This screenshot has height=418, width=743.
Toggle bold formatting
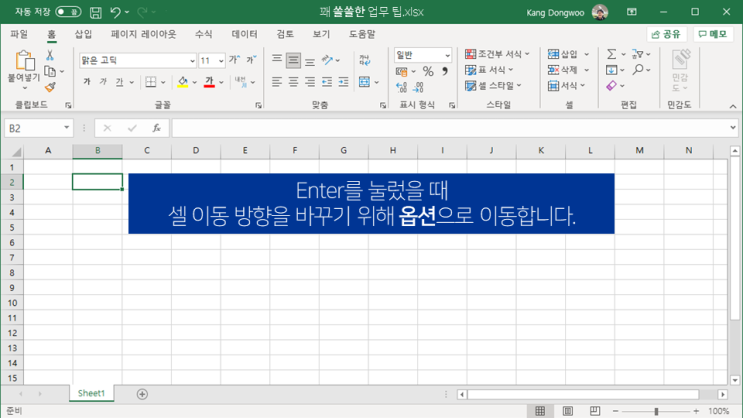pyautogui.click(x=87, y=82)
